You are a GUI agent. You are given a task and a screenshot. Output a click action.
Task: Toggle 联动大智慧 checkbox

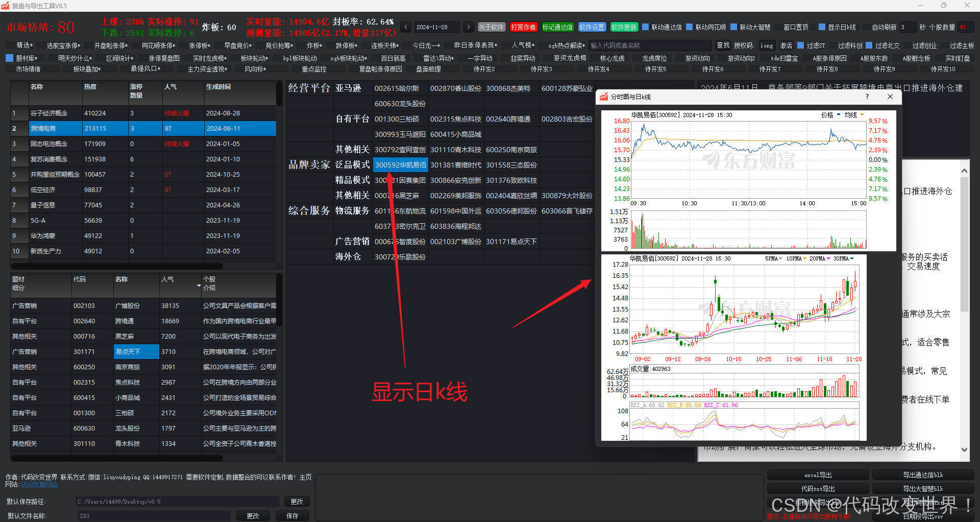click(x=751, y=27)
